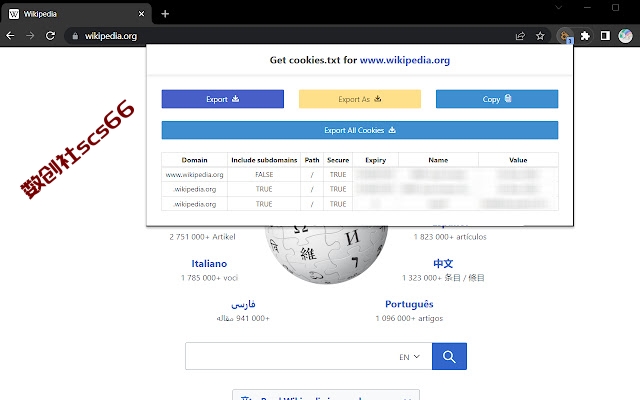Open a new tab with plus button

pos(165,14)
